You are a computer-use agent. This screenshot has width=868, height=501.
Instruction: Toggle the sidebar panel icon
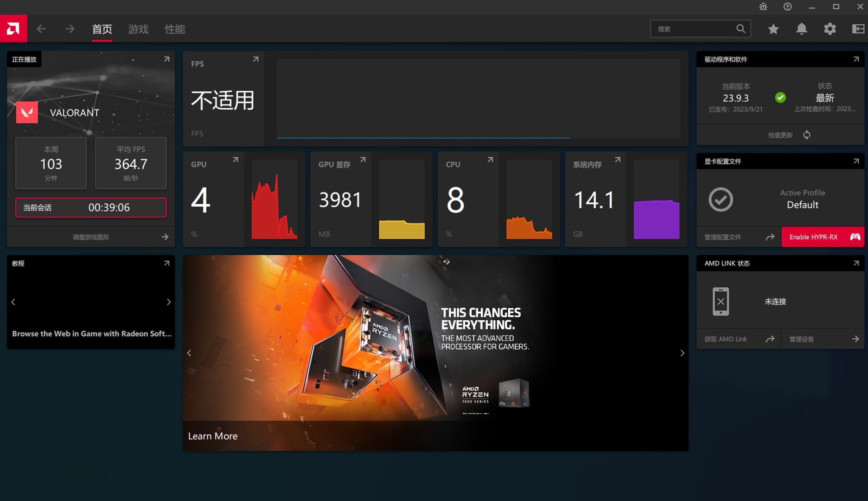(x=858, y=29)
